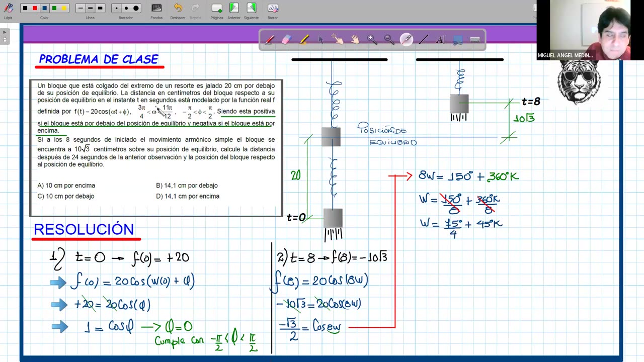Choose the green pen color
Image resolution: width=644 pixels, height=362 pixels.
(54, 8)
